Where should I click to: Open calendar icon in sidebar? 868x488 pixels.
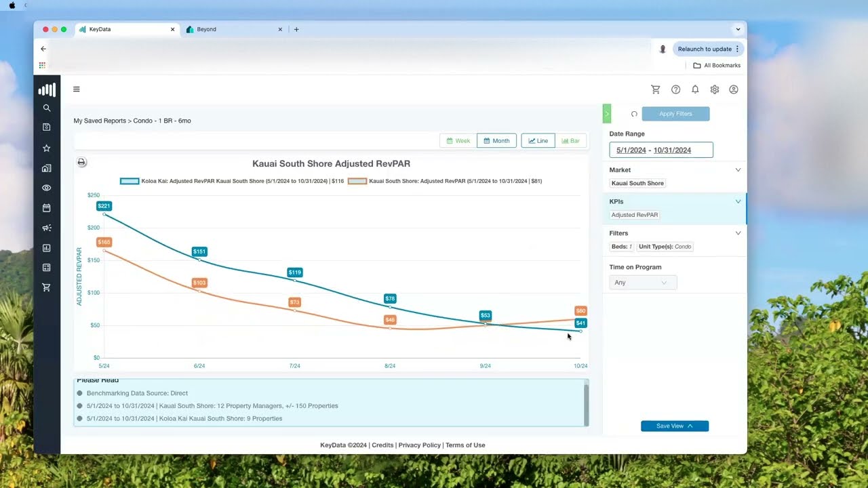[x=47, y=208]
